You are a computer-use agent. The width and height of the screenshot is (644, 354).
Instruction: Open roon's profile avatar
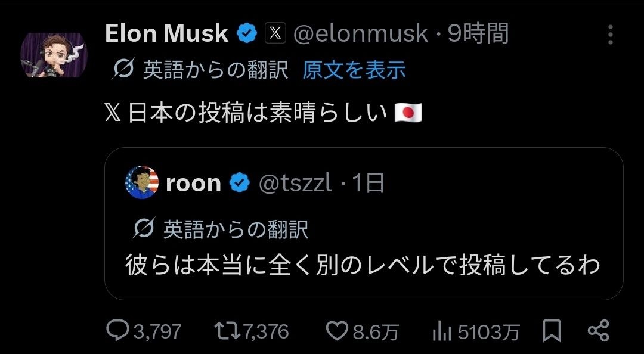(x=142, y=182)
